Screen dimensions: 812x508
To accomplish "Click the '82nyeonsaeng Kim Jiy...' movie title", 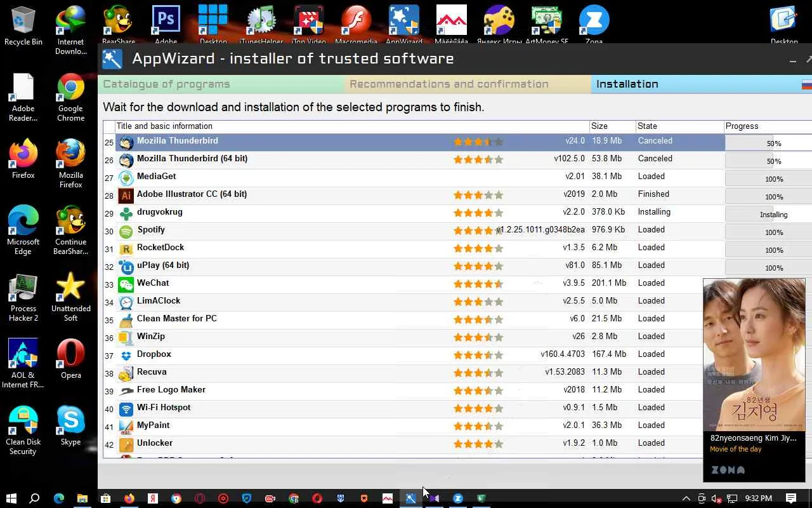I will click(x=754, y=438).
